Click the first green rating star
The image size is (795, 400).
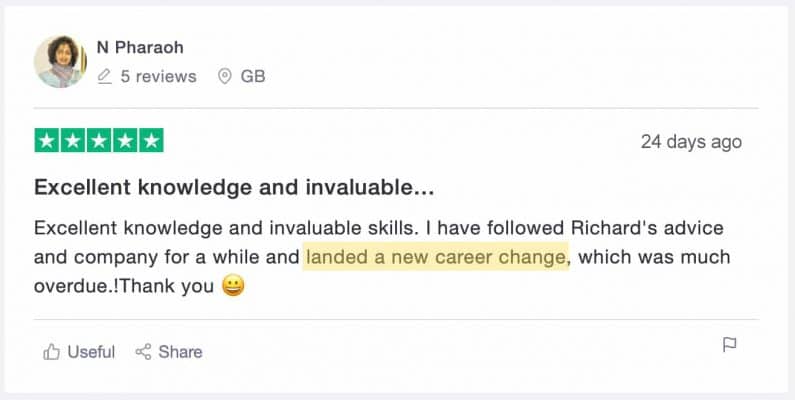pos(47,141)
